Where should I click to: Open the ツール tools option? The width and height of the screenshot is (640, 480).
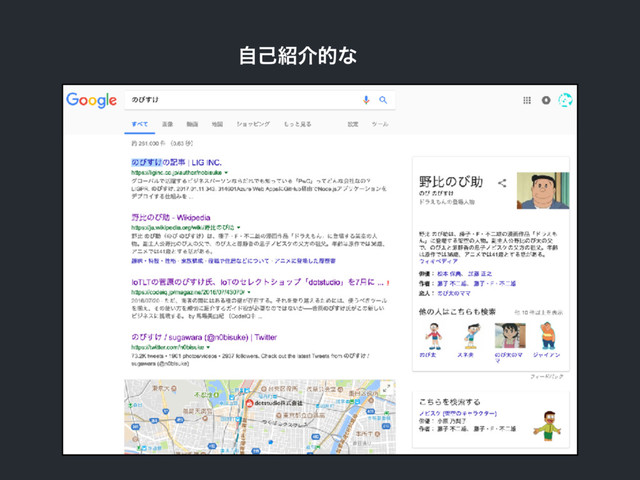[380, 124]
